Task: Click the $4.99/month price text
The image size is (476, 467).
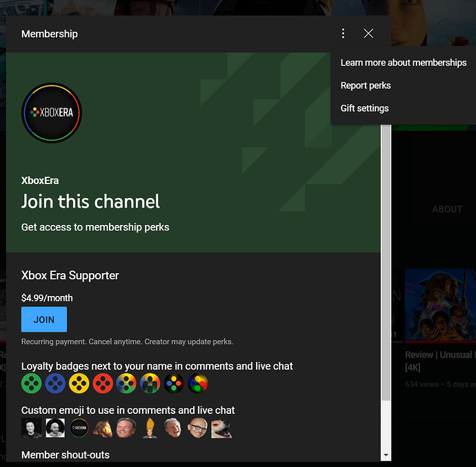Action: tap(47, 298)
